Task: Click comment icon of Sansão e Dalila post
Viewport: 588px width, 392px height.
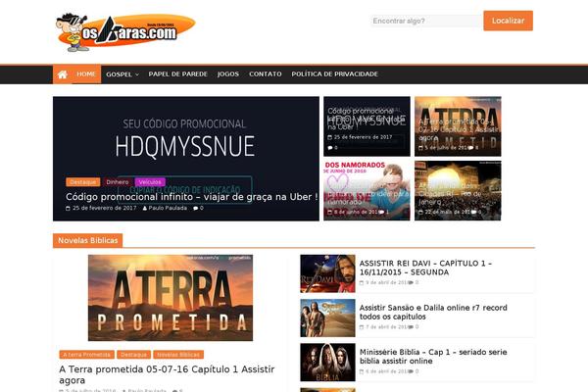Action: [x=411, y=327]
